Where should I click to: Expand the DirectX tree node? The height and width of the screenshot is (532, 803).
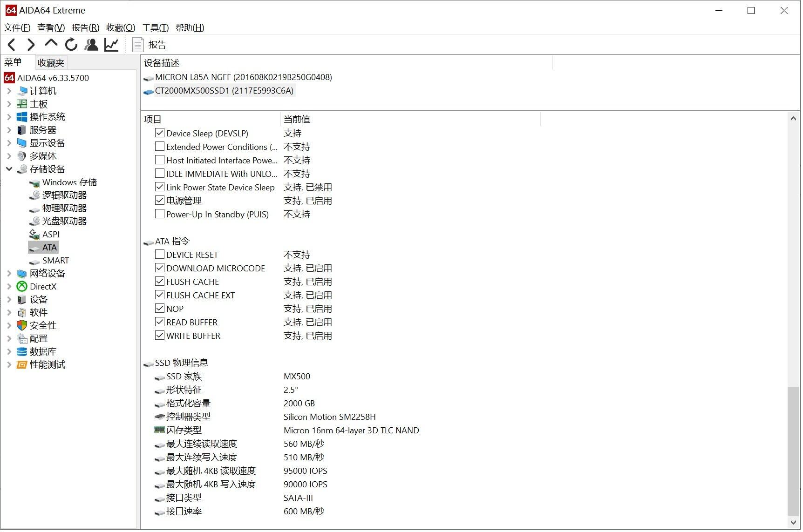(9, 287)
